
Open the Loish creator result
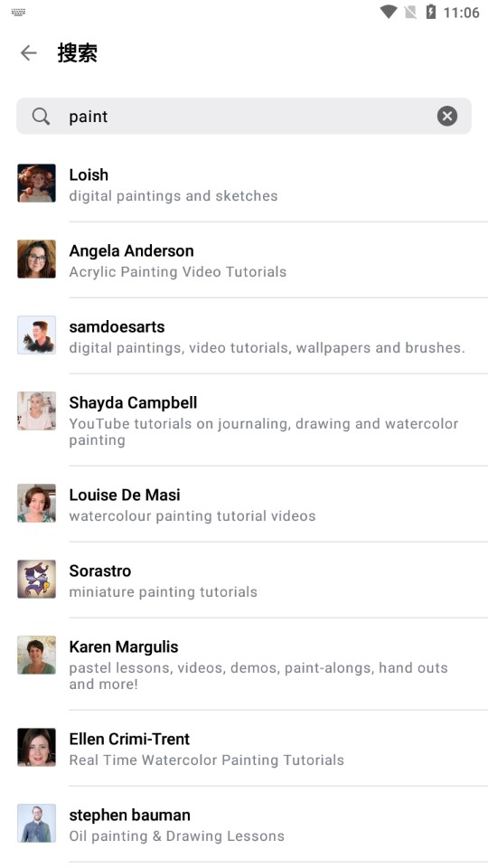click(244, 184)
